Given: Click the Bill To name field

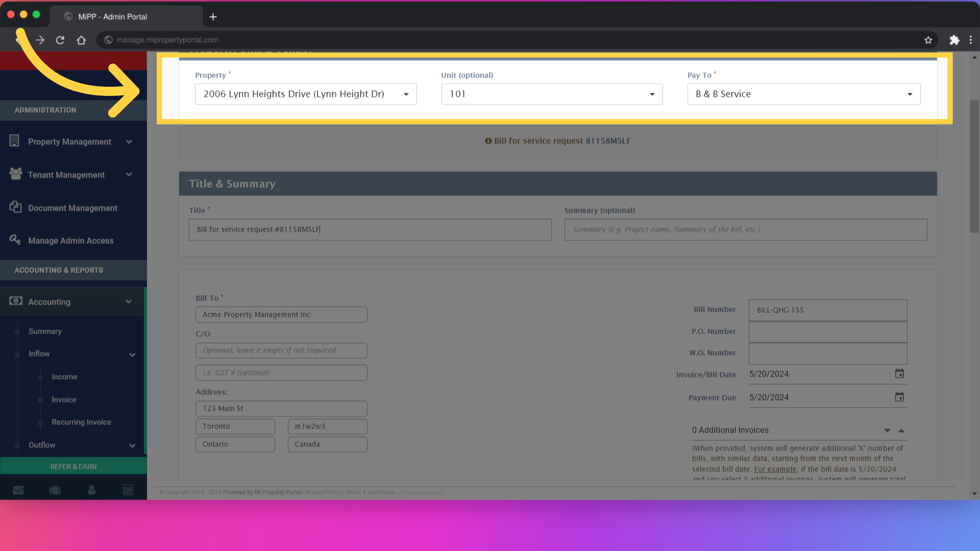Looking at the screenshot, I should pyautogui.click(x=281, y=314).
